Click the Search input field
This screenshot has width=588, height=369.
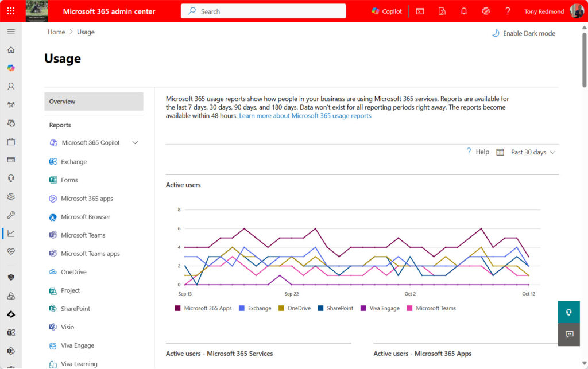point(264,11)
